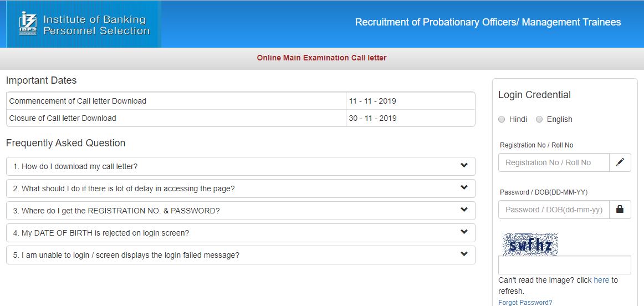This screenshot has width=644, height=306.
Task: Focus the Registration No / Roll No input
Action: tap(553, 162)
